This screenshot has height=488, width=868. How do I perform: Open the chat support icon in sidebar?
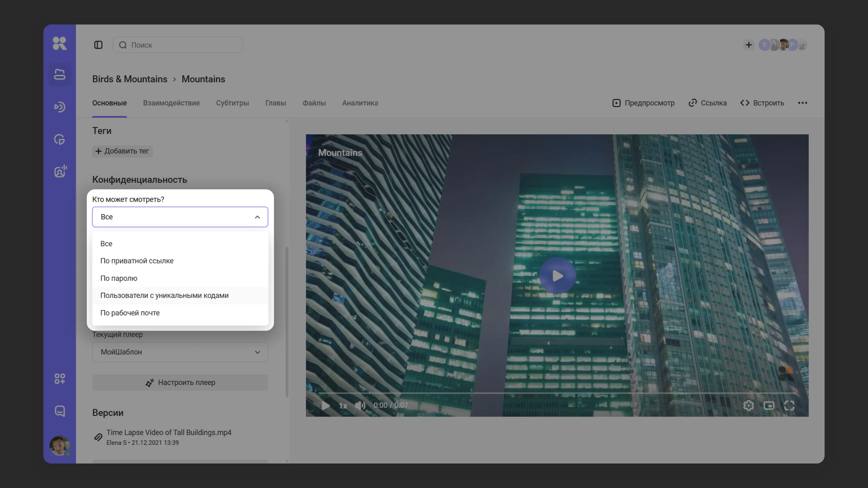[60, 411]
